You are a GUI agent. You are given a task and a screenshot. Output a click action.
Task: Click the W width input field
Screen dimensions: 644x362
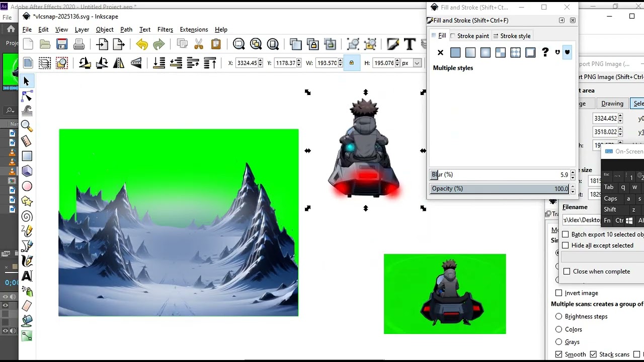point(327,63)
